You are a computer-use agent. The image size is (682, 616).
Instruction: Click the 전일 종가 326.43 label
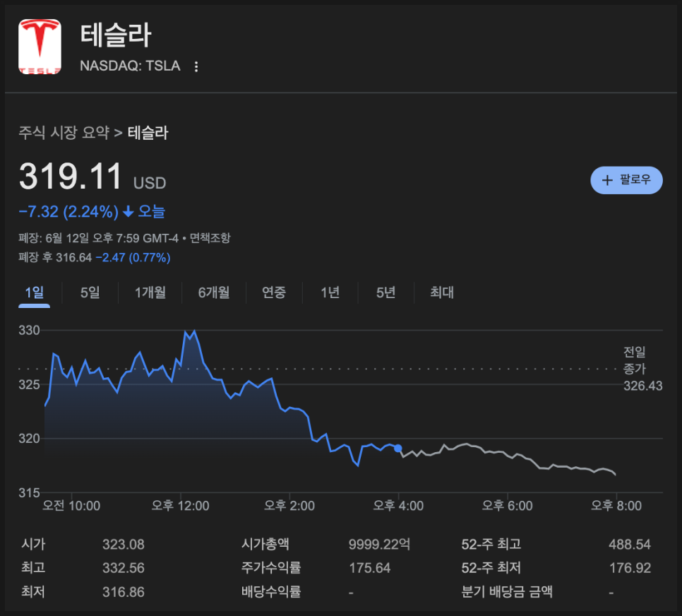[x=642, y=369]
